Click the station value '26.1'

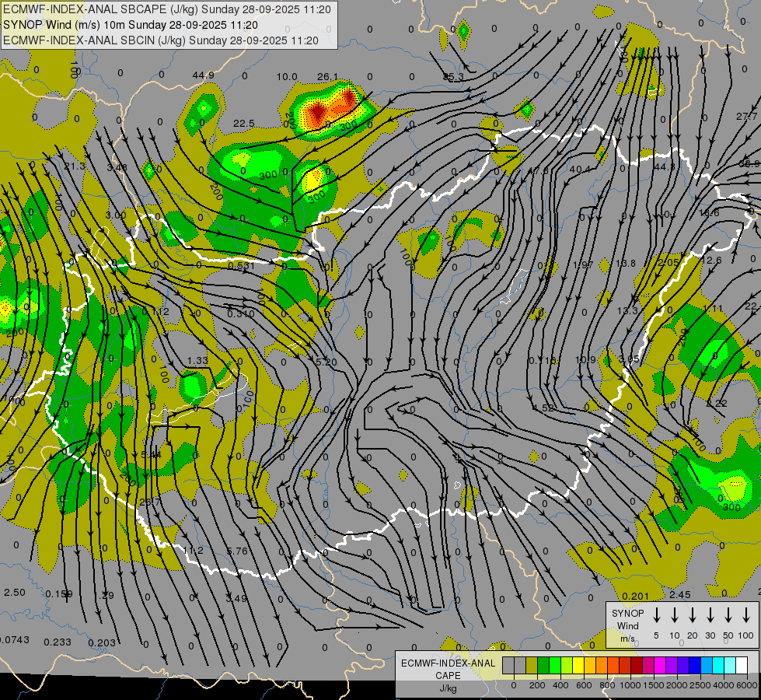click(328, 77)
